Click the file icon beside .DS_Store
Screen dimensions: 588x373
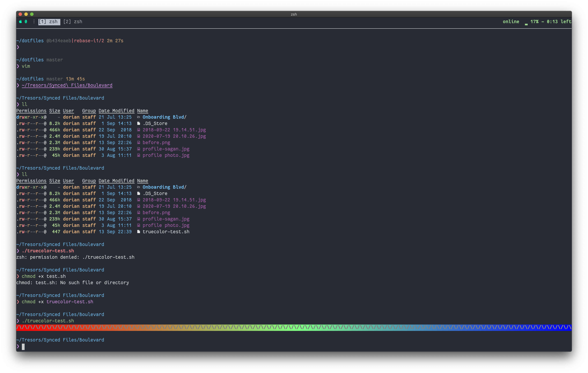(139, 124)
